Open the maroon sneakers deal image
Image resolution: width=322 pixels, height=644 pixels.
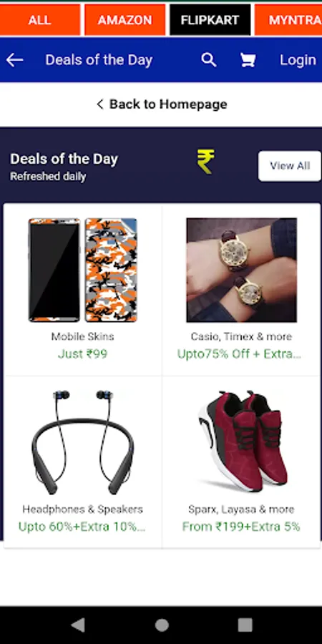coord(243,441)
